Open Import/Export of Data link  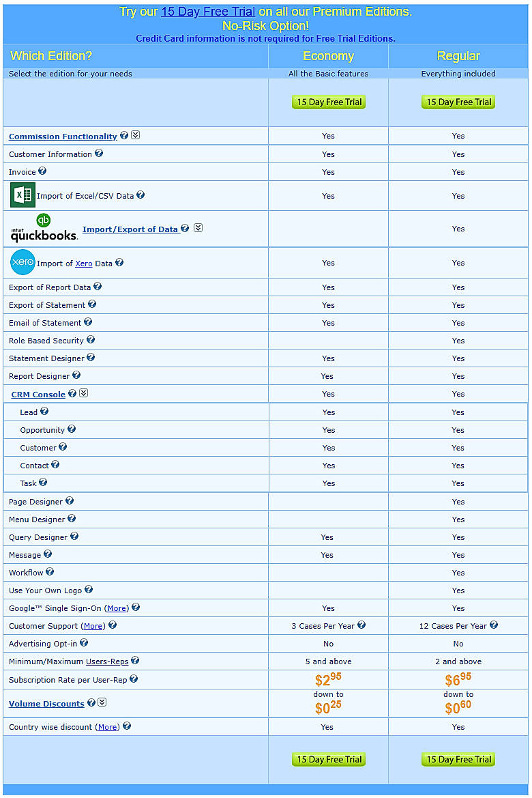click(x=130, y=229)
